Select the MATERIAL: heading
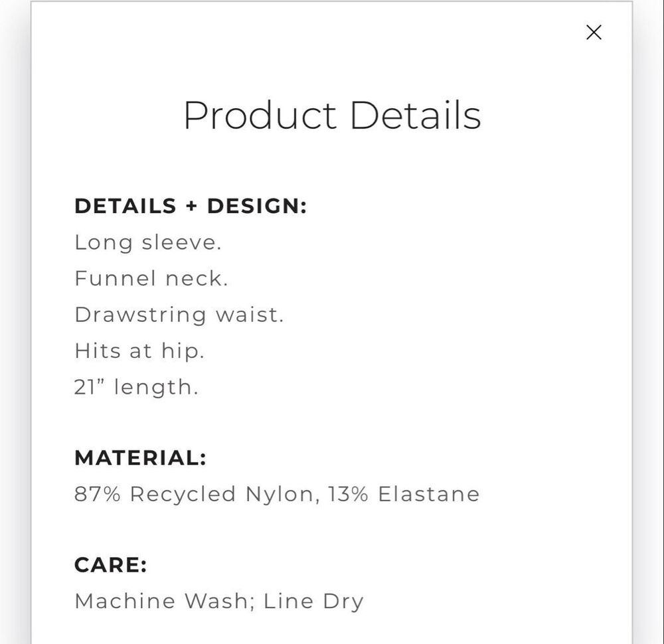The height and width of the screenshot is (644, 664). 141,458
